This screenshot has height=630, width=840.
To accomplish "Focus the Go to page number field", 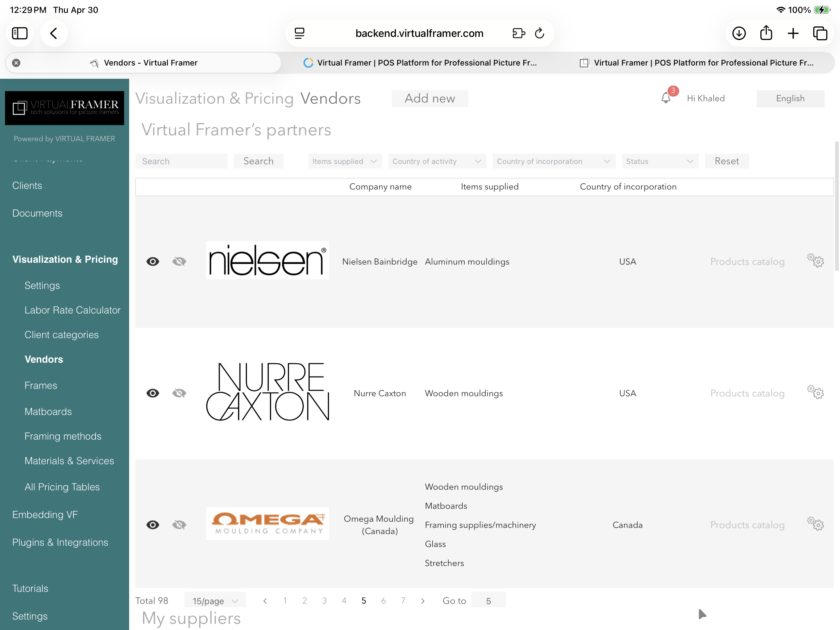I will [488, 601].
